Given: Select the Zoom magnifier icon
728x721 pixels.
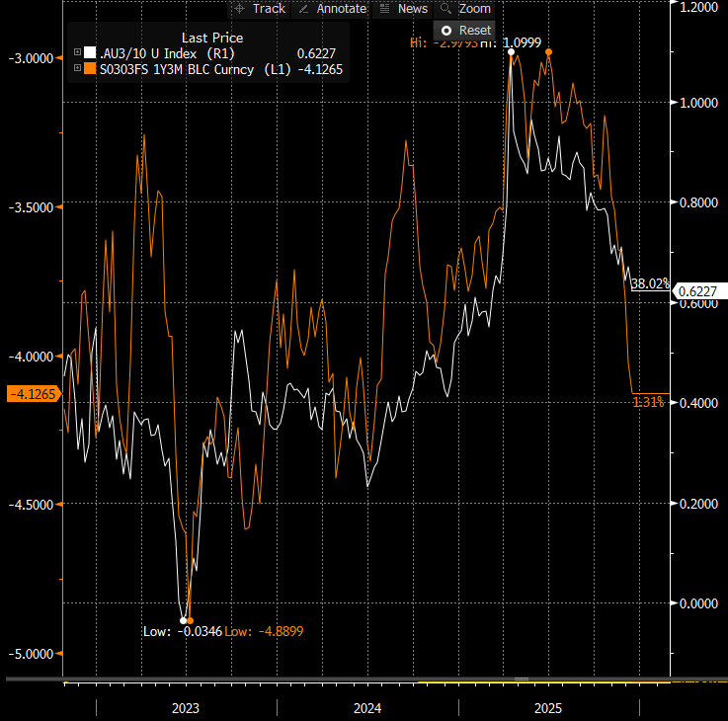Looking at the screenshot, I should point(445,8).
